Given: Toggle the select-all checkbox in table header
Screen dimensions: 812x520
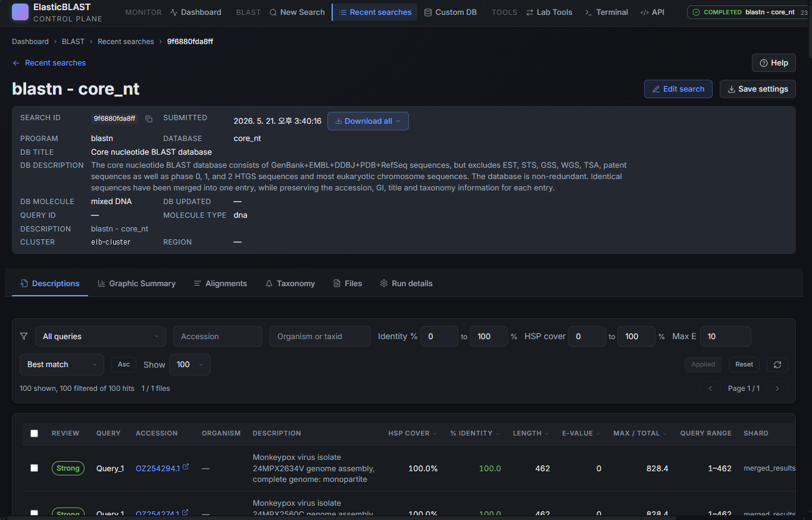Looking at the screenshot, I should pos(34,433).
